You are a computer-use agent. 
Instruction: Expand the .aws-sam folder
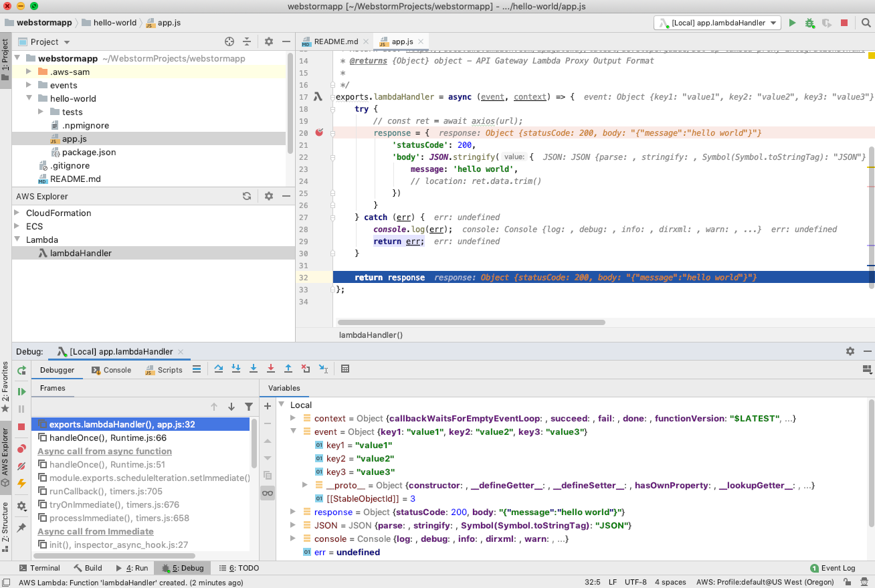pos(29,72)
